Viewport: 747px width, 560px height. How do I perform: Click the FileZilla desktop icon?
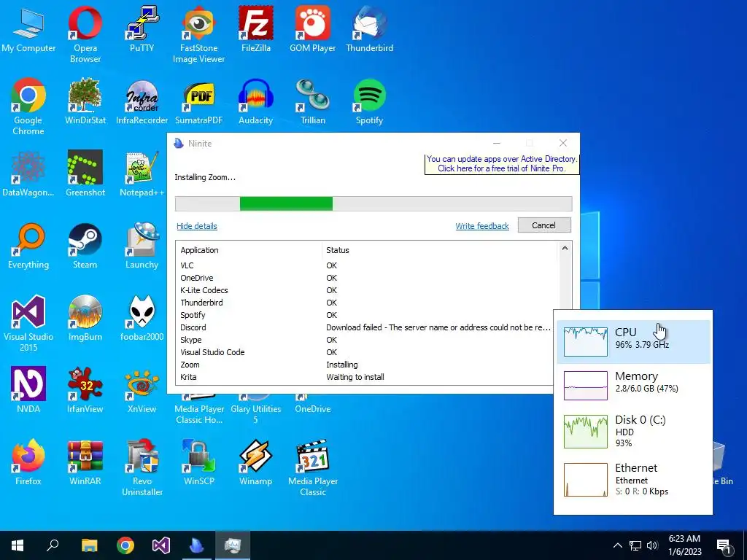pos(256,28)
